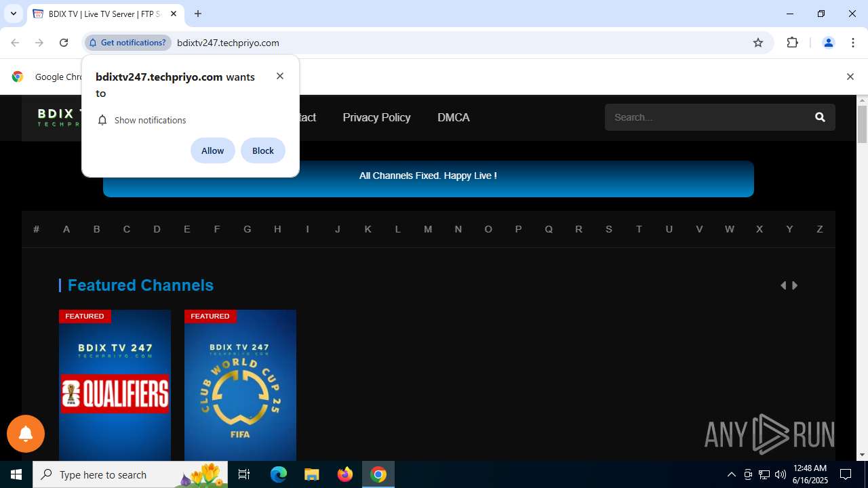The image size is (868, 488).
Task: Show previous featured channels arrow
Action: tap(783, 285)
